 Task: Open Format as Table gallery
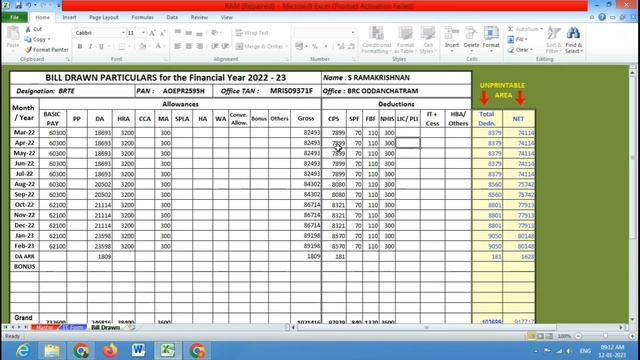point(405,40)
